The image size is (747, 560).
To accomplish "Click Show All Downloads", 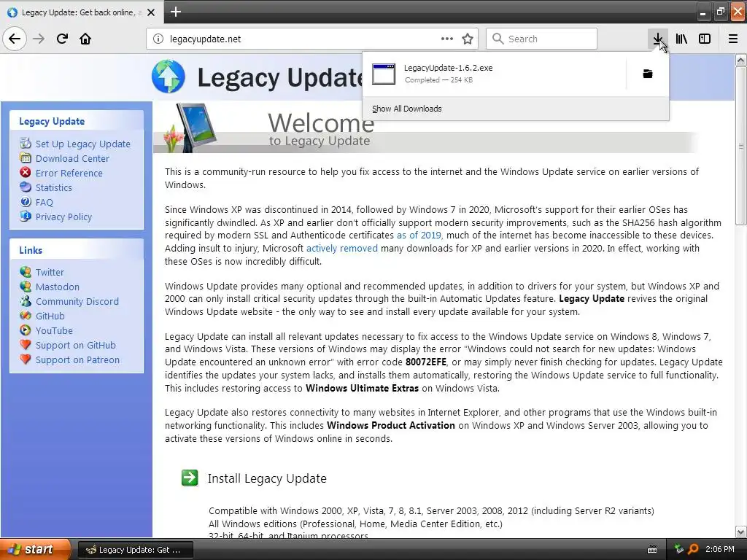I will 407,109.
